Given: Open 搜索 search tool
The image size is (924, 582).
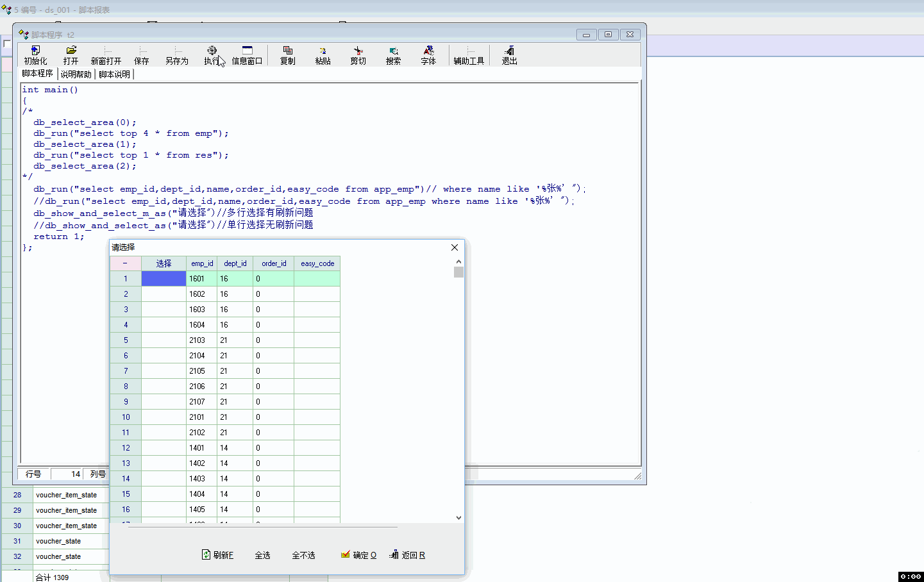Looking at the screenshot, I should (x=393, y=55).
